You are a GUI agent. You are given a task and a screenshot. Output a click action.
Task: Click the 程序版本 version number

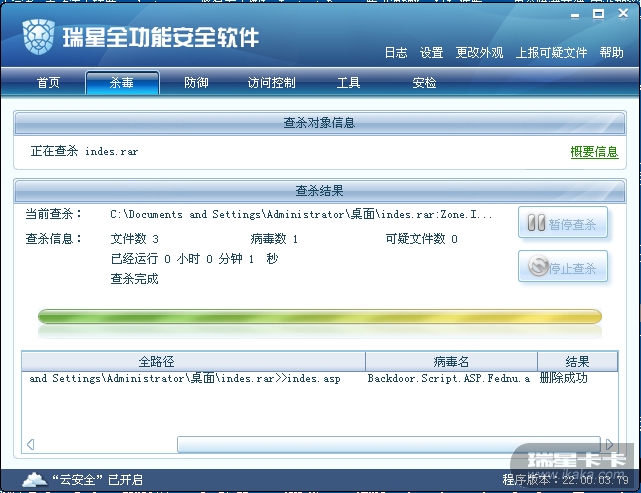pyautogui.click(x=565, y=480)
